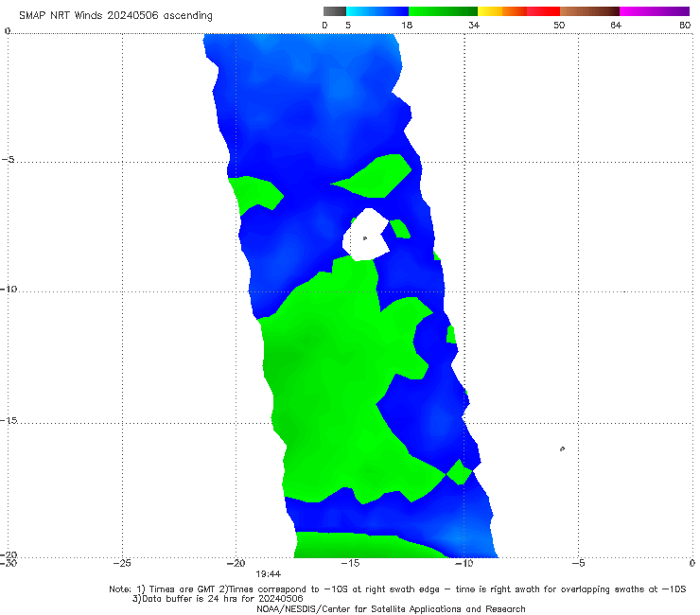This screenshot has width=700, height=615.
Task: Click the small island marker east of the swath
Action: click(x=562, y=448)
